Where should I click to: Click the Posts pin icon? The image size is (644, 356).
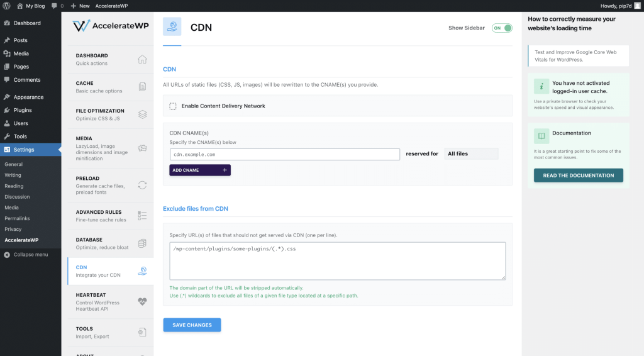pos(7,40)
